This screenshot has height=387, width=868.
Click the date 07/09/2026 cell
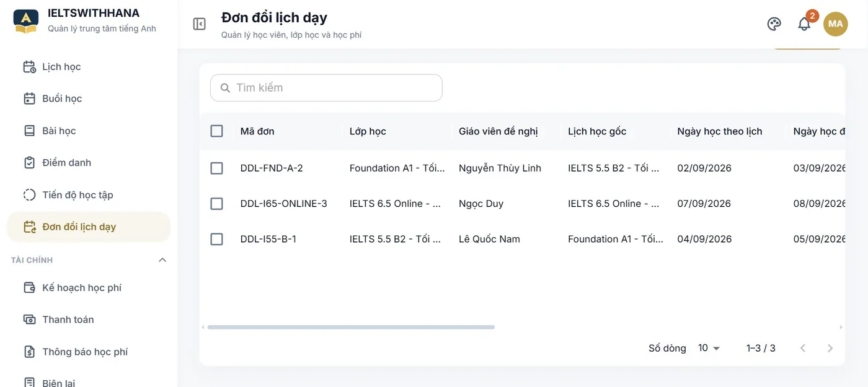[x=704, y=204]
